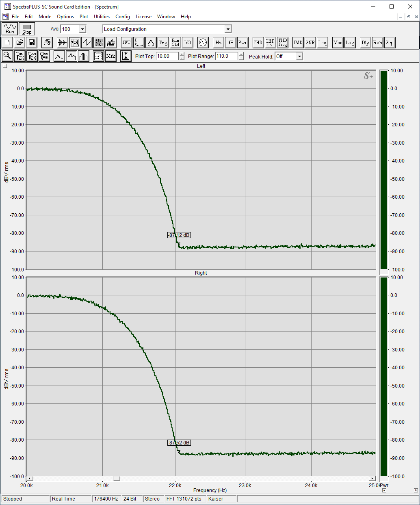
Task: Open the scaling settings icon
Action: point(139,43)
